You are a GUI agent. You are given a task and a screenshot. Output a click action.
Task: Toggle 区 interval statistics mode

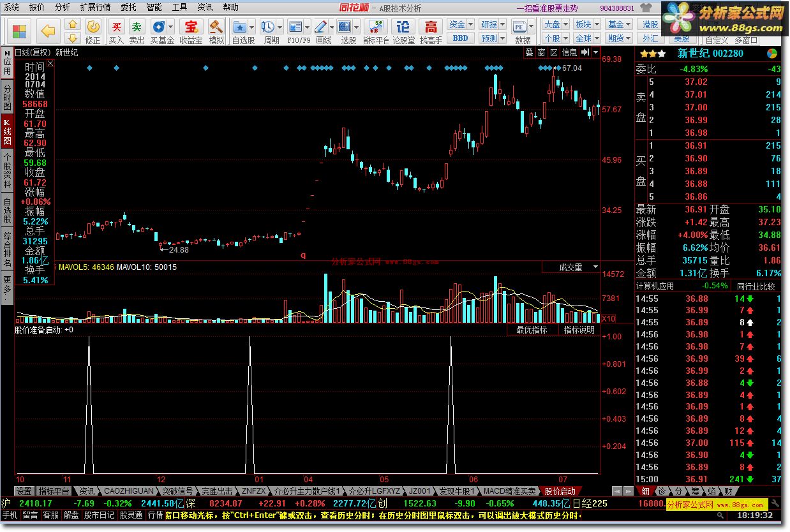(553, 52)
